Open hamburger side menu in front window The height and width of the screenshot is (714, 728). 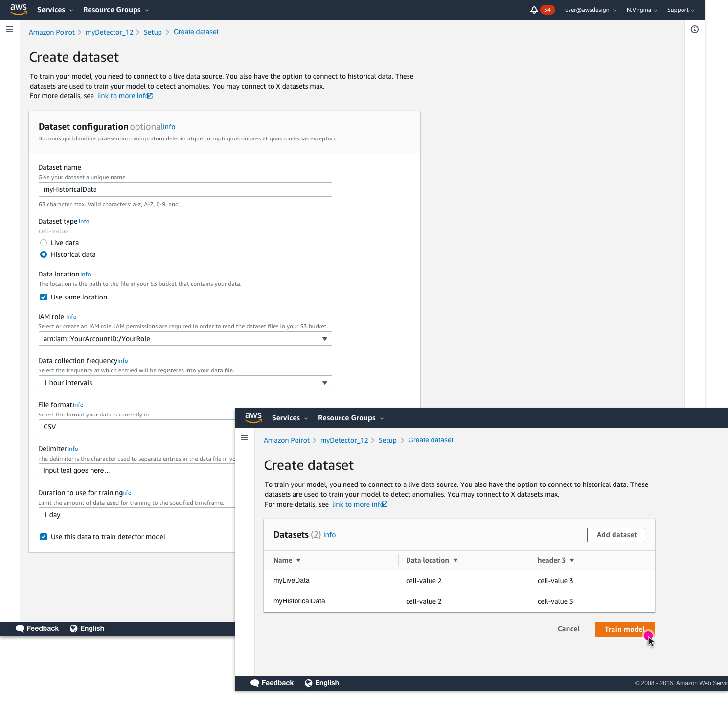(x=245, y=438)
